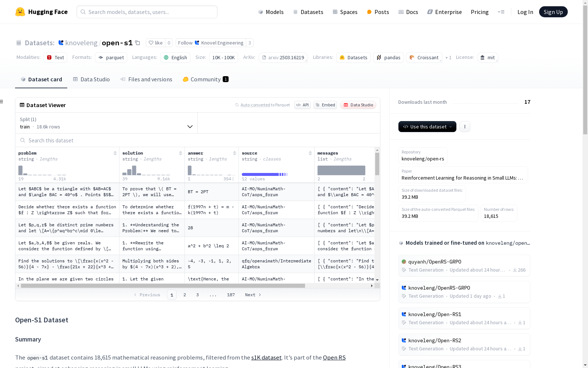Open the knoveleng/Open-RS1 model card
The height and width of the screenshot is (368, 588).
click(464, 318)
